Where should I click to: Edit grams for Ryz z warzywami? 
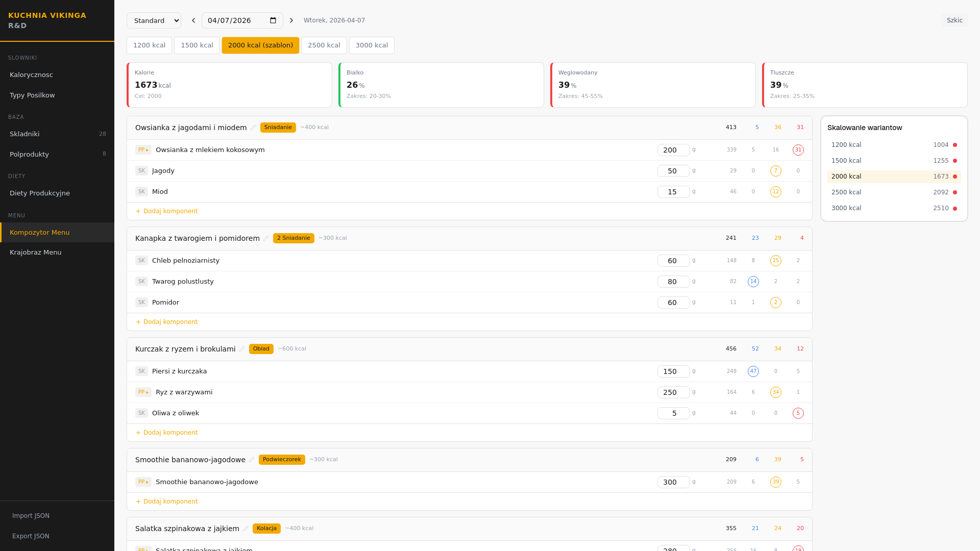673,392
